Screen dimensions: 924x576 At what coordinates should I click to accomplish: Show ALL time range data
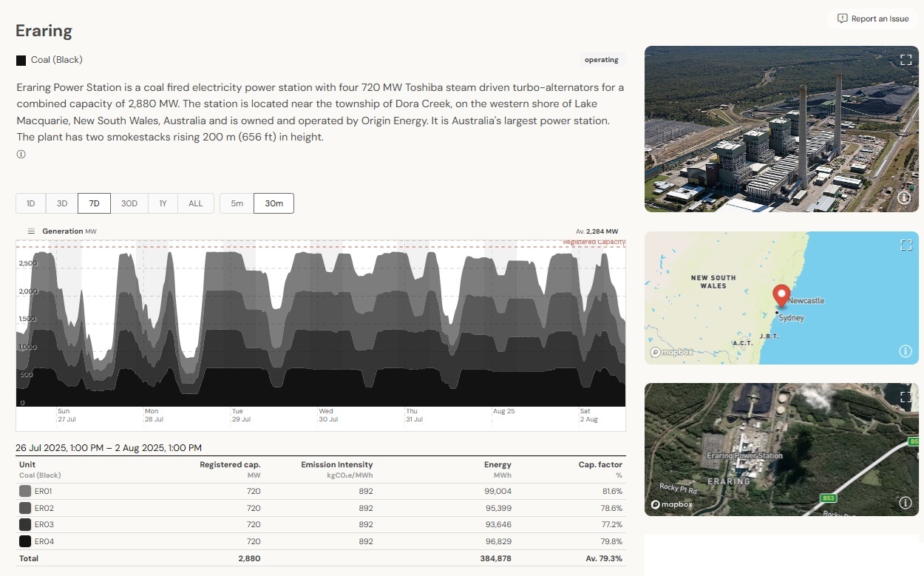195,203
